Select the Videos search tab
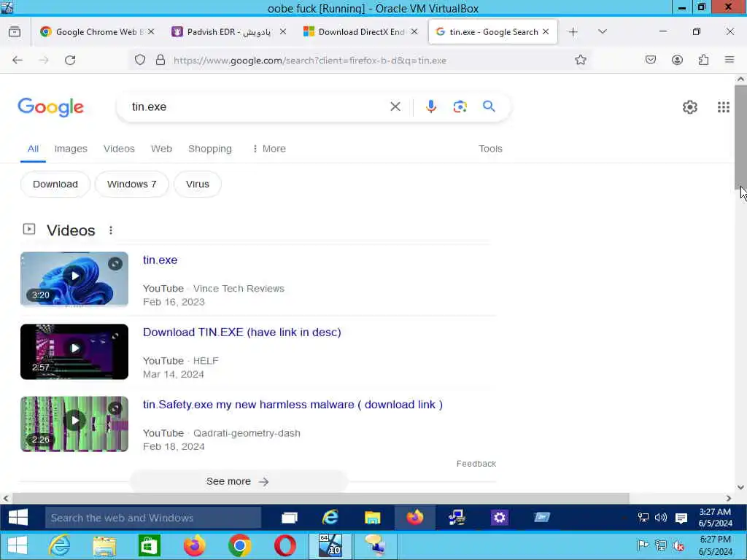 119,149
